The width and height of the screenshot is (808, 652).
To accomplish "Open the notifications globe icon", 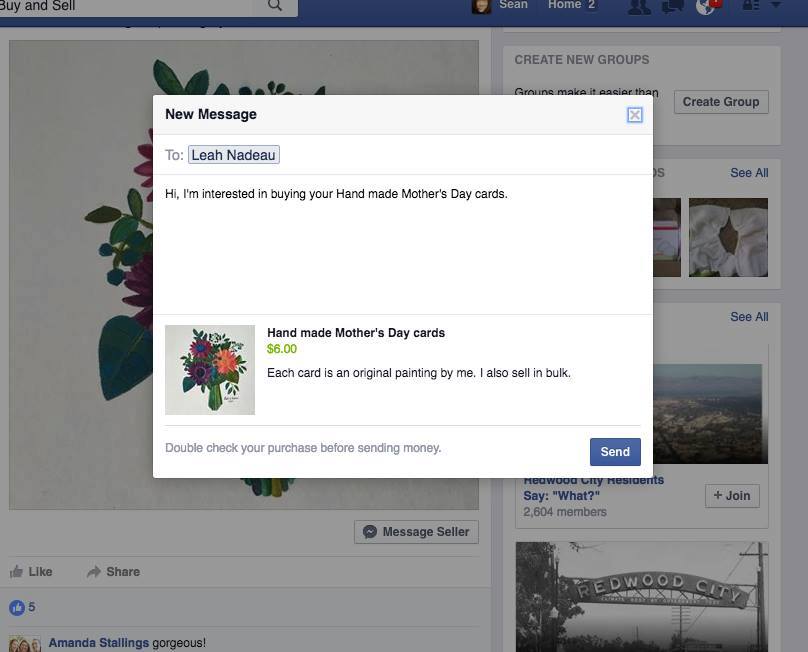I will (705, 7).
